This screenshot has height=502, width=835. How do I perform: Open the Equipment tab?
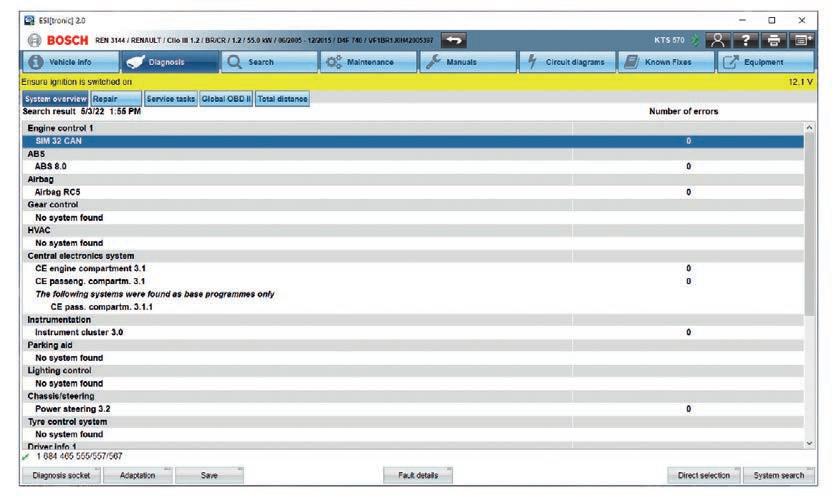pyautogui.click(x=765, y=62)
